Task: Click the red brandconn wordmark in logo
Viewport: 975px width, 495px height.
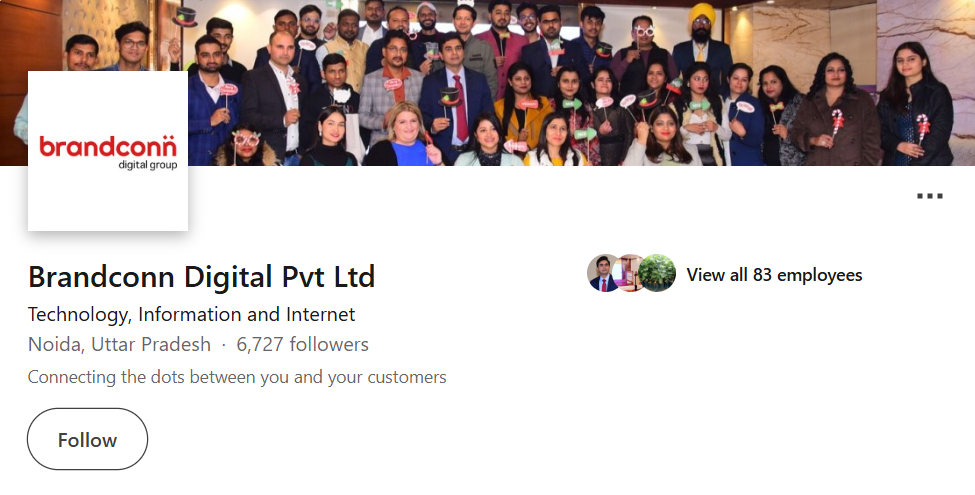Action: tap(108, 147)
